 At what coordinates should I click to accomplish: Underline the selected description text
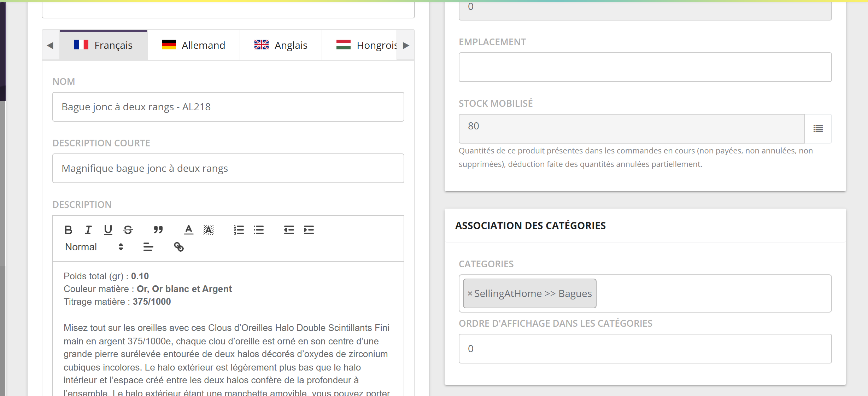click(108, 230)
